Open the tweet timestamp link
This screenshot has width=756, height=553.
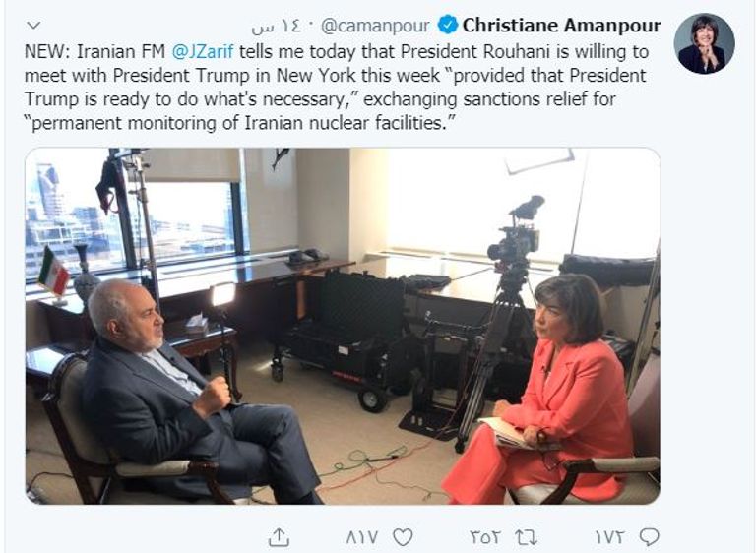point(277,27)
